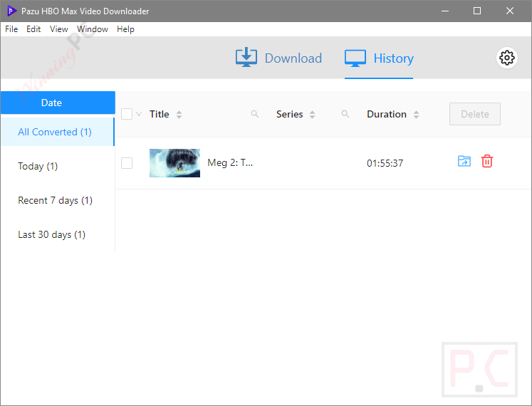532x406 pixels.
Task: Sort by Series using sort arrows
Action: point(312,115)
